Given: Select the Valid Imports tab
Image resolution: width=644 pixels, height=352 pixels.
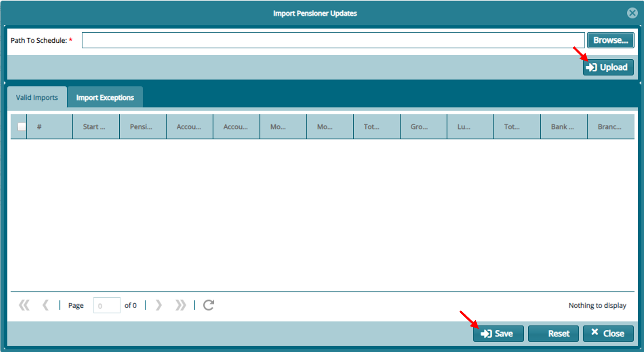Looking at the screenshot, I should [x=37, y=98].
